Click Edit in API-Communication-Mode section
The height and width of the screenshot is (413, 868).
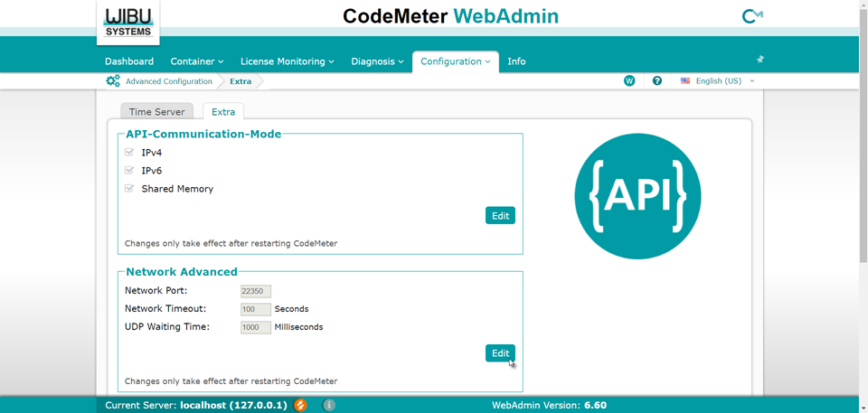tap(500, 216)
